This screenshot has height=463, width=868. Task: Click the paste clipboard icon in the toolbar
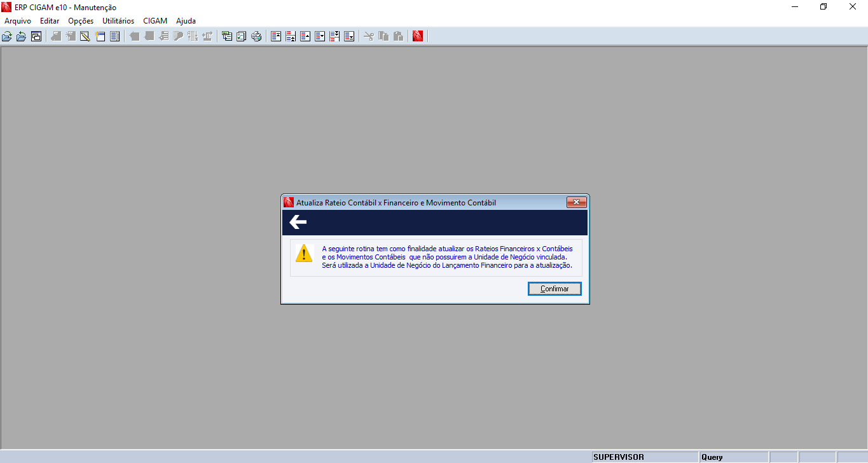398,36
